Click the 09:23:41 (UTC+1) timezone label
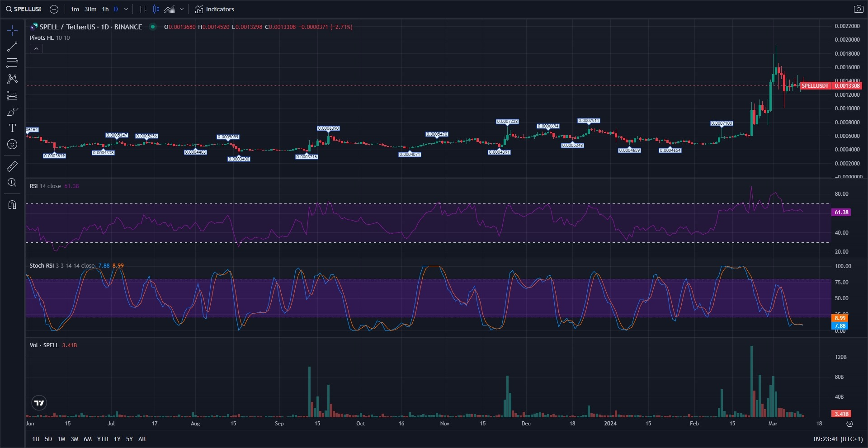Viewport: 868px width, 448px height. [x=838, y=439]
